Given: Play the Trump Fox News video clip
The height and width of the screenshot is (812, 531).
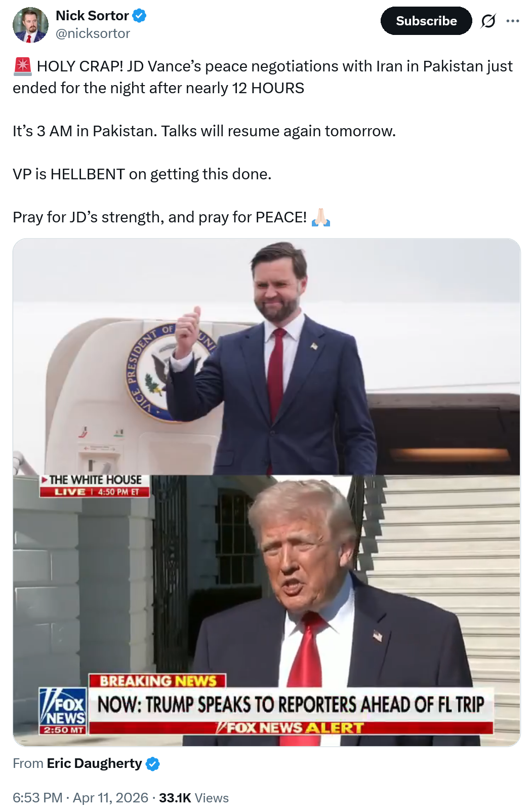Looking at the screenshot, I should click(266, 610).
